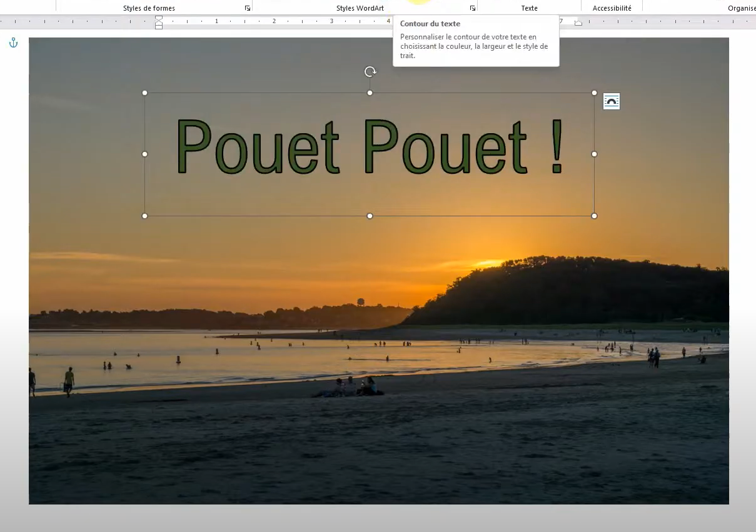Click the top-left sizing handle of the text box
The height and width of the screenshot is (532, 756).
tap(145, 93)
